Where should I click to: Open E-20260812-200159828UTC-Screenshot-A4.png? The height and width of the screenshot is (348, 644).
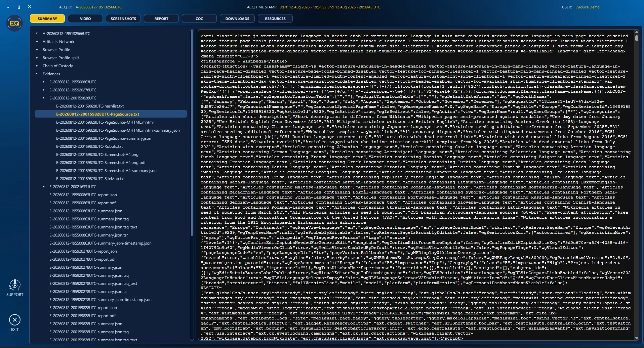(97, 155)
